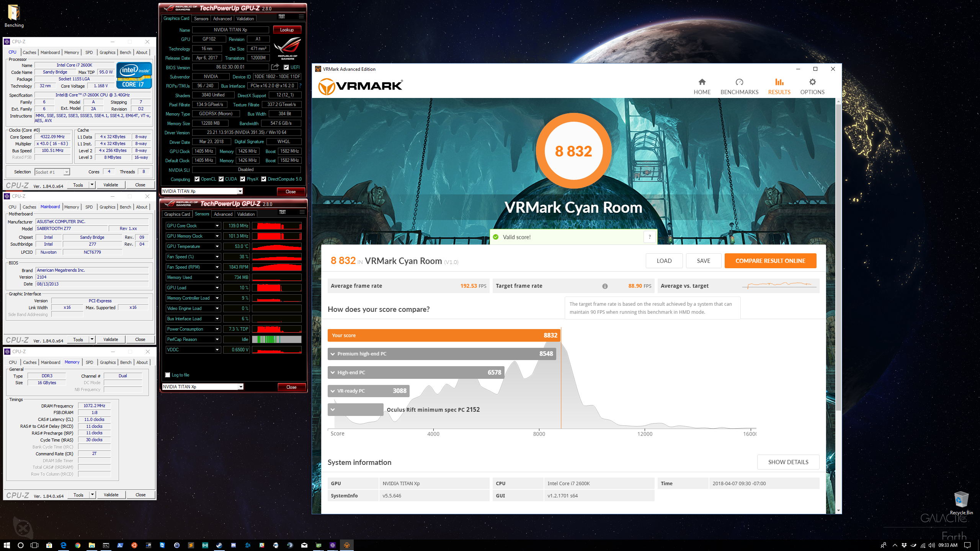The width and height of the screenshot is (980, 551).
Task: Click the target frame rate info icon
Action: click(x=605, y=286)
